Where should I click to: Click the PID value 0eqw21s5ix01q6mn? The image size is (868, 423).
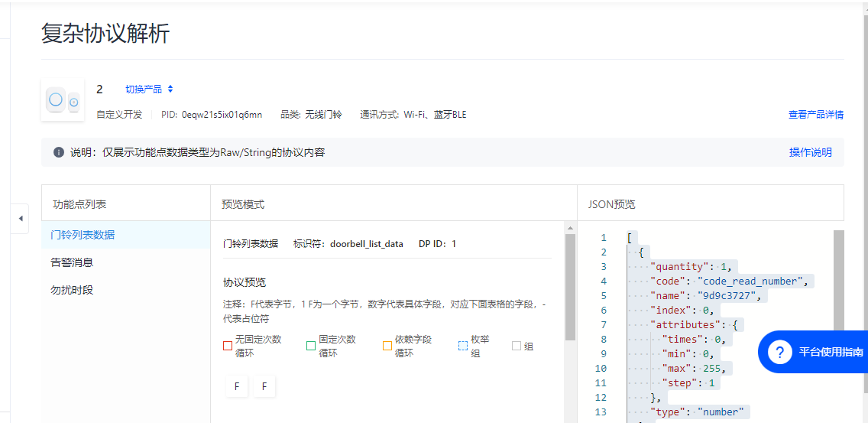tap(222, 115)
